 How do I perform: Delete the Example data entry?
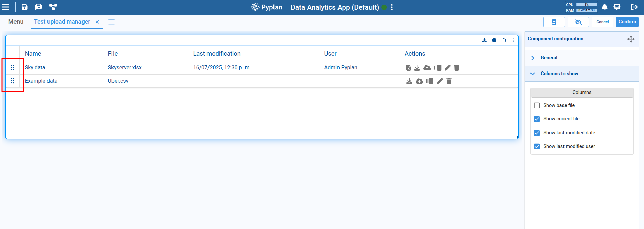pyautogui.click(x=449, y=81)
